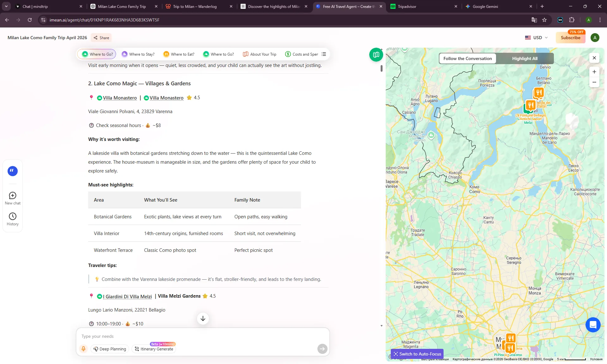Viewport: 607px width, 364px height.
Task: Click the microphone voice input icon
Action: [83, 349]
